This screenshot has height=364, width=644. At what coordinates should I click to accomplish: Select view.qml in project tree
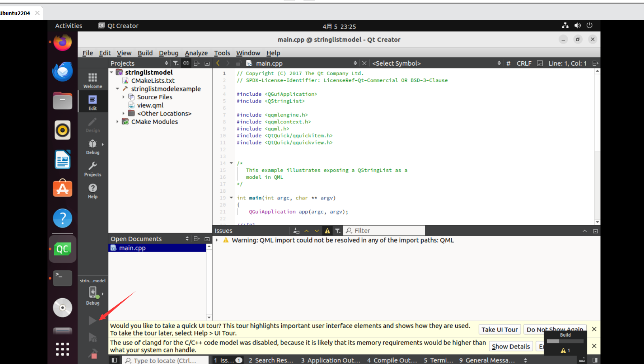[x=150, y=105]
